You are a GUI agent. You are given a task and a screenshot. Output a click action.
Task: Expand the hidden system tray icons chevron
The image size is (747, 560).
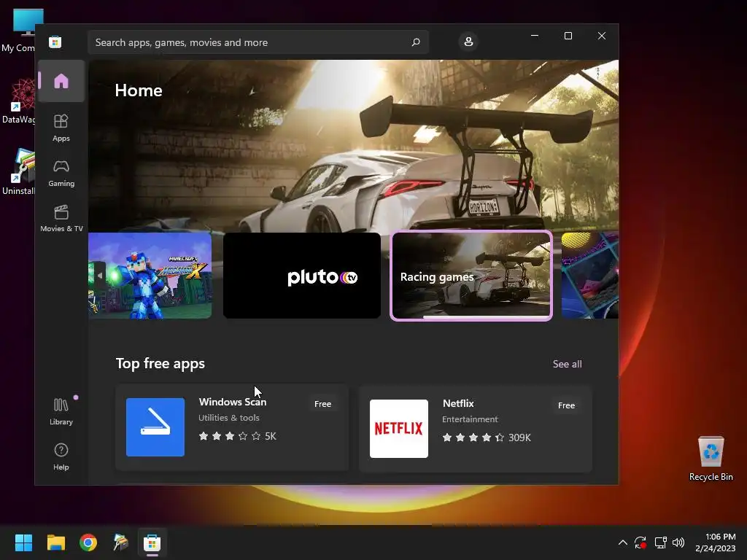623,542
